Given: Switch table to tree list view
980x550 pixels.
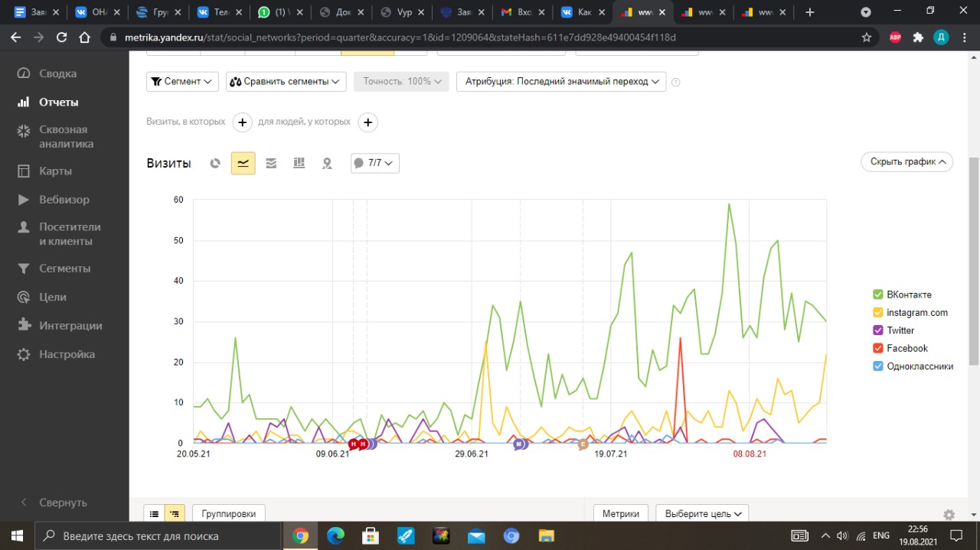Looking at the screenshot, I should 175,514.
